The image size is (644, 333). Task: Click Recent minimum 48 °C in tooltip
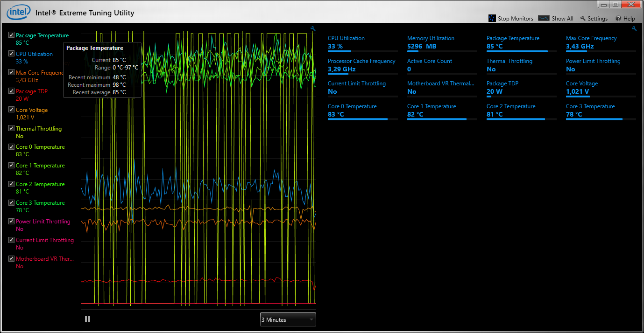click(x=97, y=77)
